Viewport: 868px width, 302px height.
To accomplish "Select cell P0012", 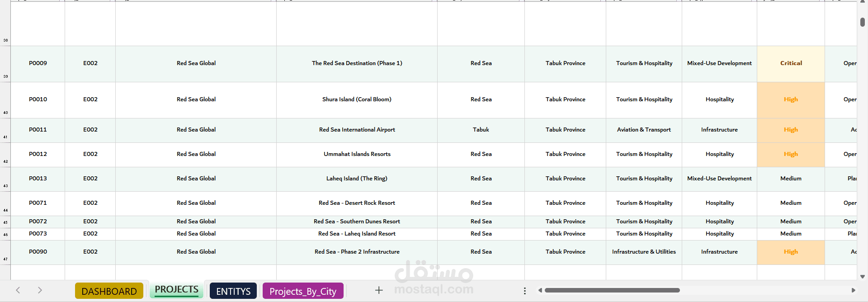I will coord(38,155).
